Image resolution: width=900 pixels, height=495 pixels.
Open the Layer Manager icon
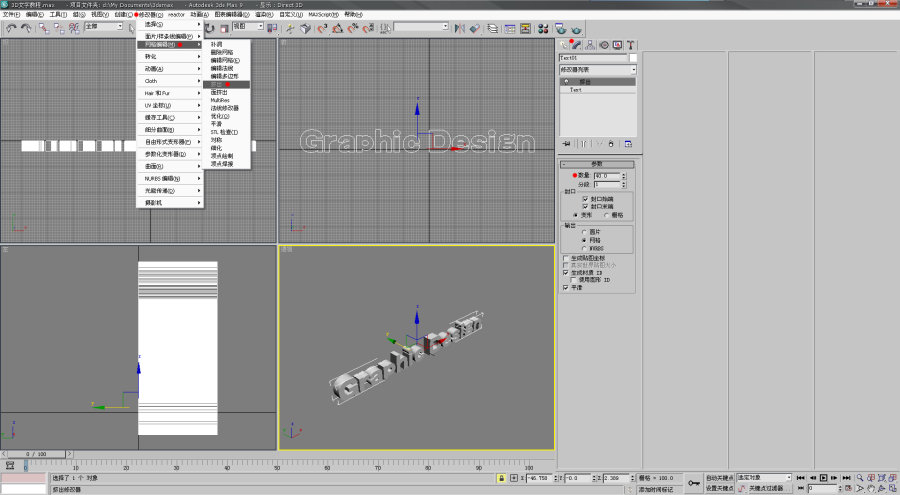(492, 28)
